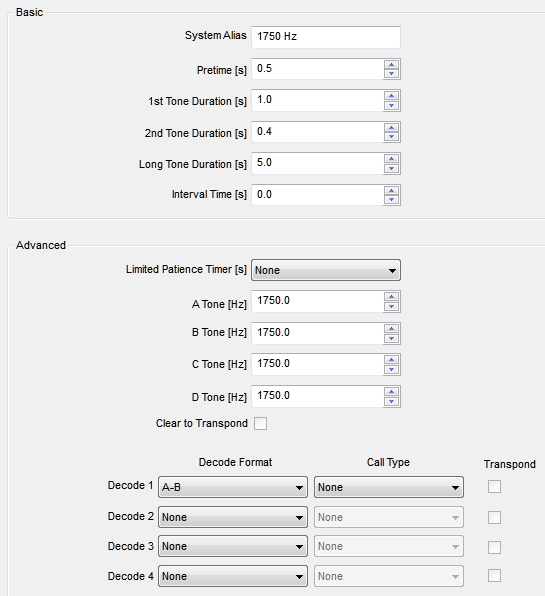Check the Transpond box for Decode 1

pos(494,487)
